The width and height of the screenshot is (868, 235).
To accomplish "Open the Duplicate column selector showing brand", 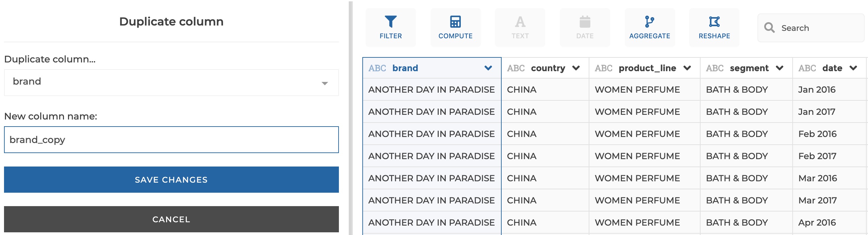I will (x=171, y=83).
